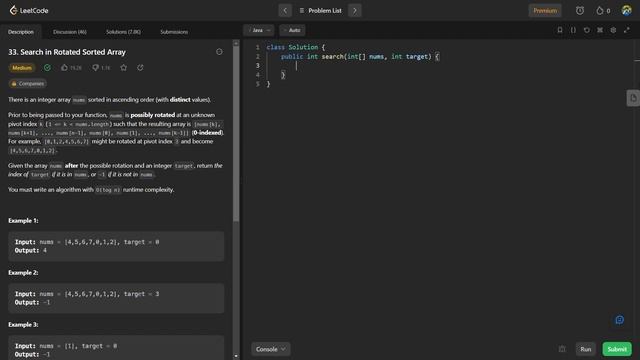Click the scrollbar up arrow

click(x=236, y=43)
